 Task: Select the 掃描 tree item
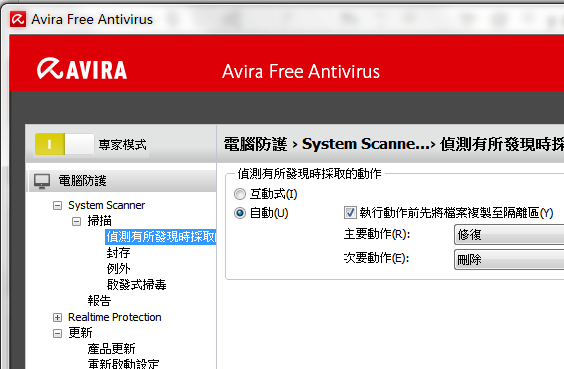(99, 221)
